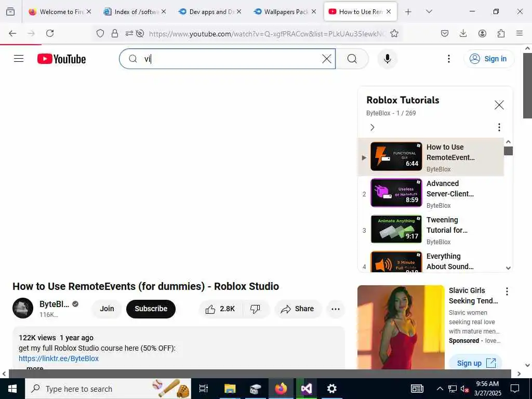Image resolution: width=532 pixels, height=399 pixels.
Task: Open volume control in system tray
Action: click(x=465, y=389)
